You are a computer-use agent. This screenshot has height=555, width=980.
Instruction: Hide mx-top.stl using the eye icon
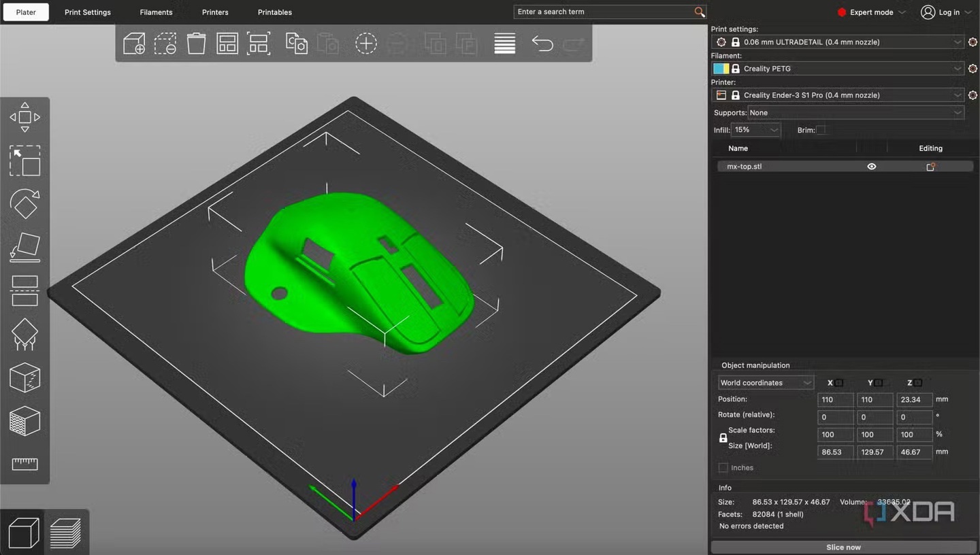coord(871,167)
